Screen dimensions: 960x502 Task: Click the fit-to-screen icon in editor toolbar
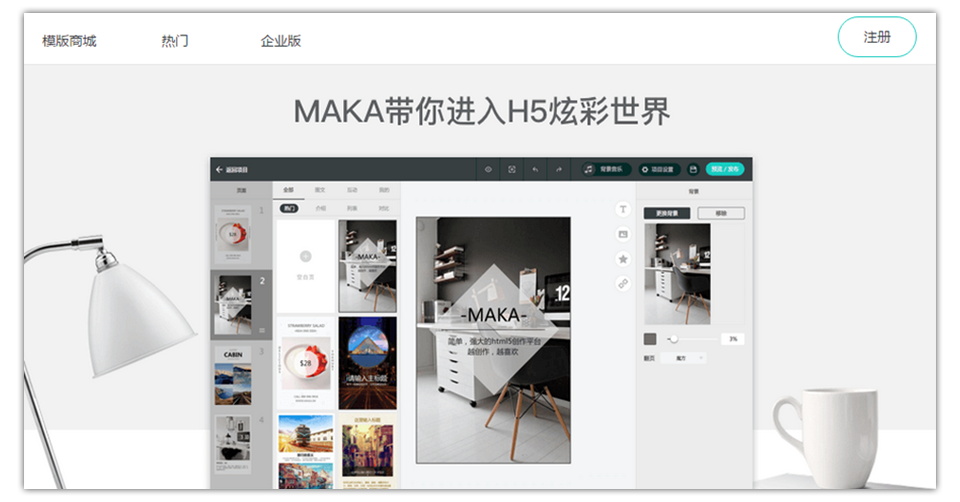point(512,170)
